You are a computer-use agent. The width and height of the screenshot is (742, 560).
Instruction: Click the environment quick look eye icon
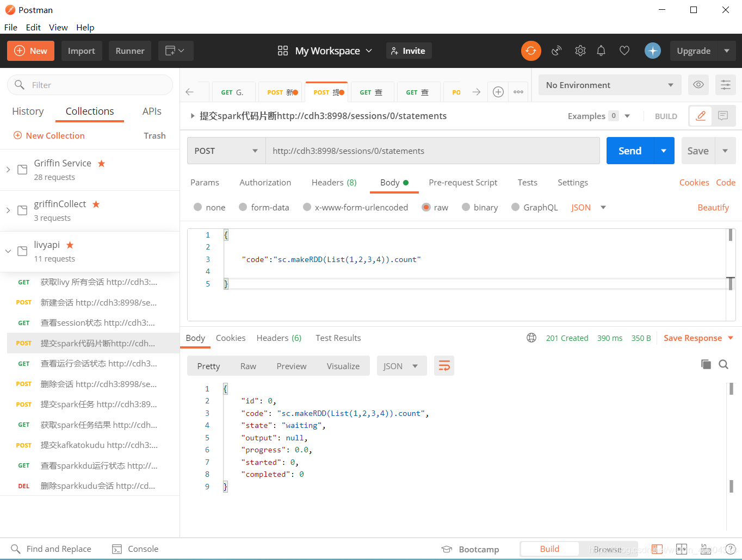[x=698, y=85]
